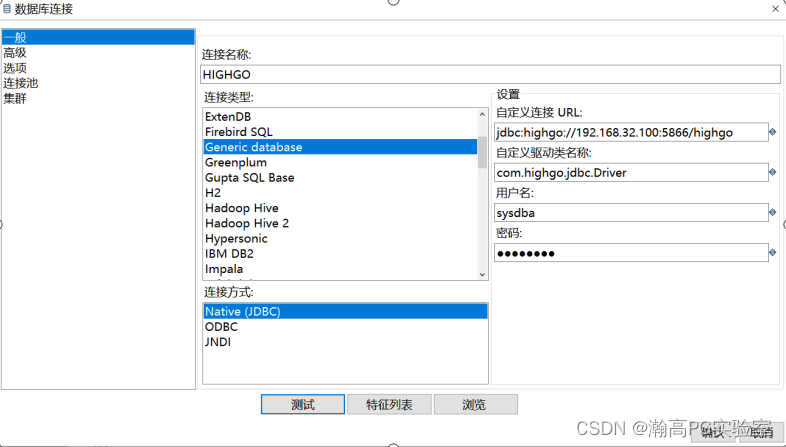Select Generic database connection type
Viewport: 786px width, 447px height.
[x=340, y=147]
